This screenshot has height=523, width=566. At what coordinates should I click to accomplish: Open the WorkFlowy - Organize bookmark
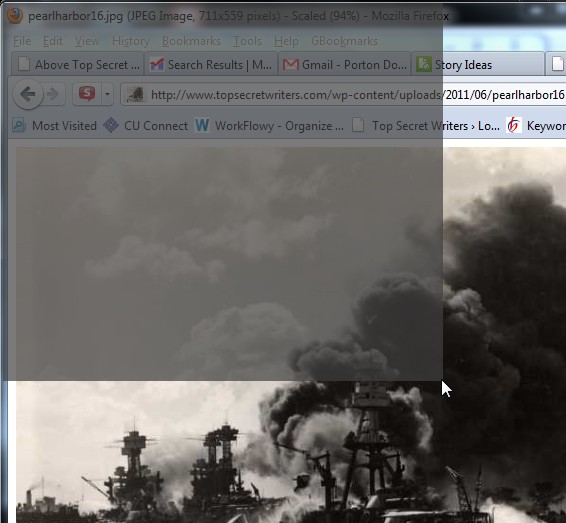(269, 126)
